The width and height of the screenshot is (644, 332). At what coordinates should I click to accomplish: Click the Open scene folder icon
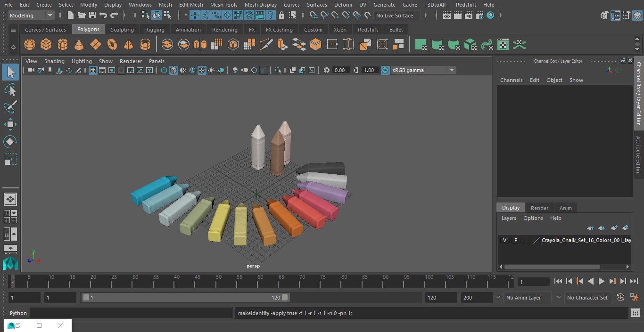pos(82,16)
